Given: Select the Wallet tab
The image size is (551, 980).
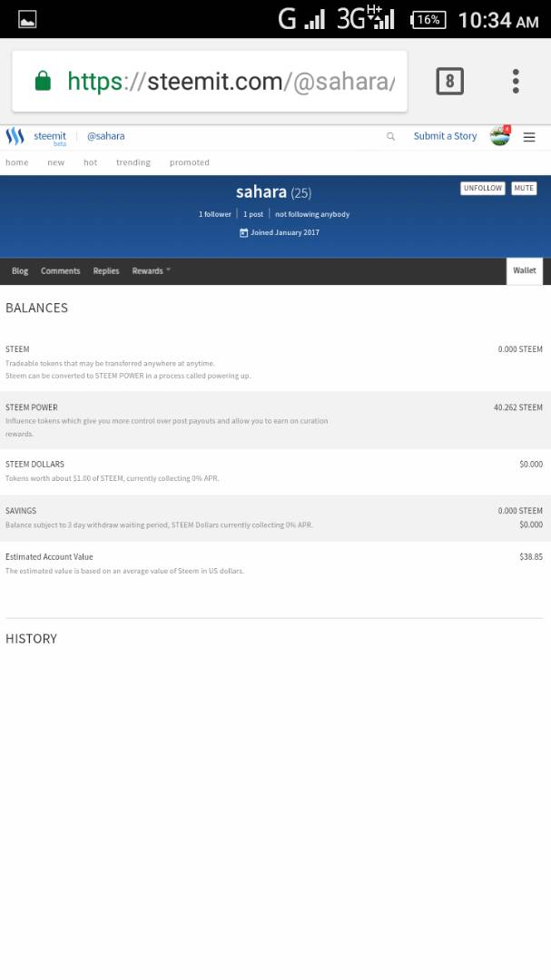Looking at the screenshot, I should point(524,270).
